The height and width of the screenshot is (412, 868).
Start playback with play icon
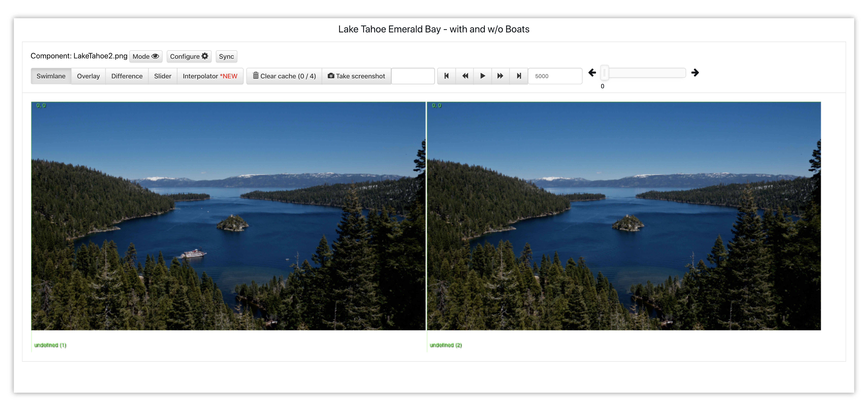(483, 76)
